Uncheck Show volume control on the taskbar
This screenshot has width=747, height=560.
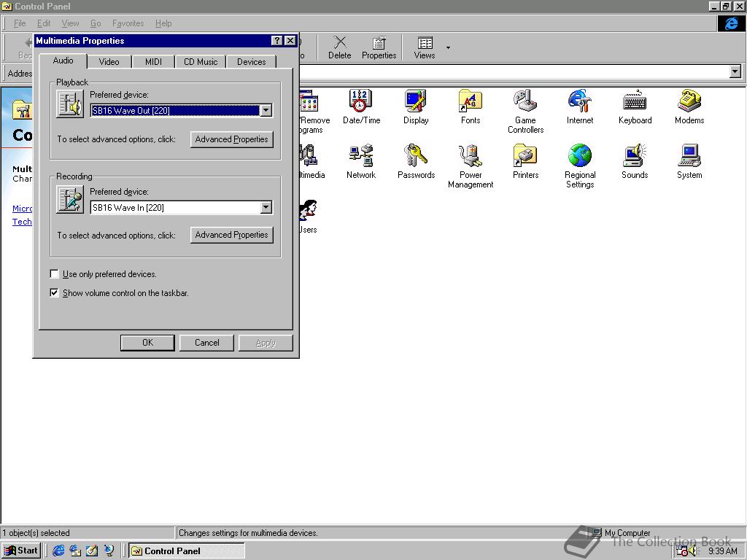54,292
